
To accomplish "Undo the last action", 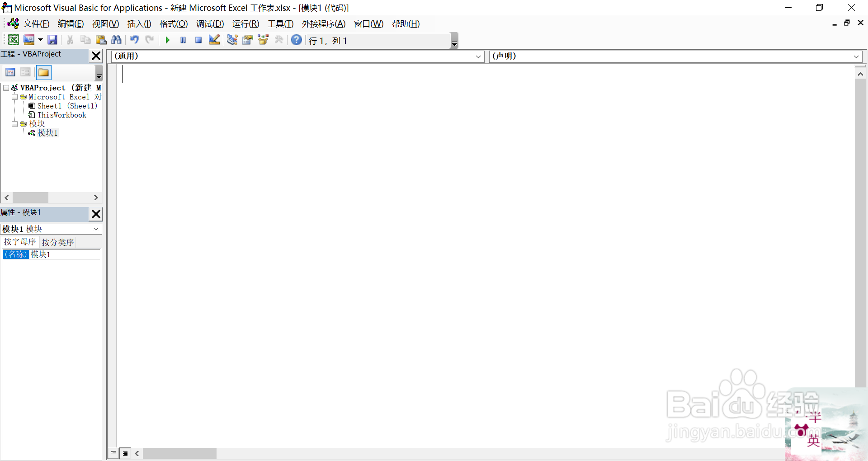I will point(134,40).
